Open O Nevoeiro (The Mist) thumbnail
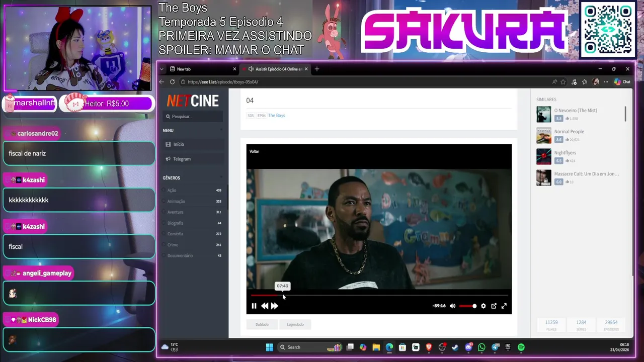 [543, 114]
